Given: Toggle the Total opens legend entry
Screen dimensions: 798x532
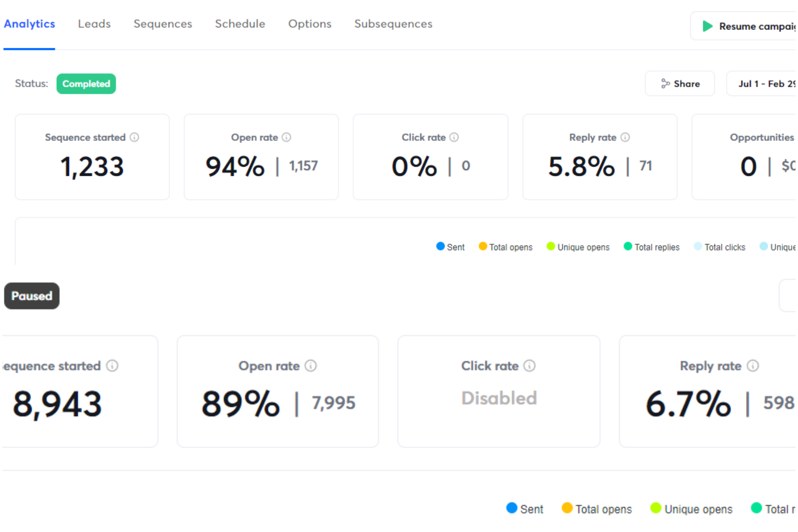Looking at the screenshot, I should pos(505,246).
